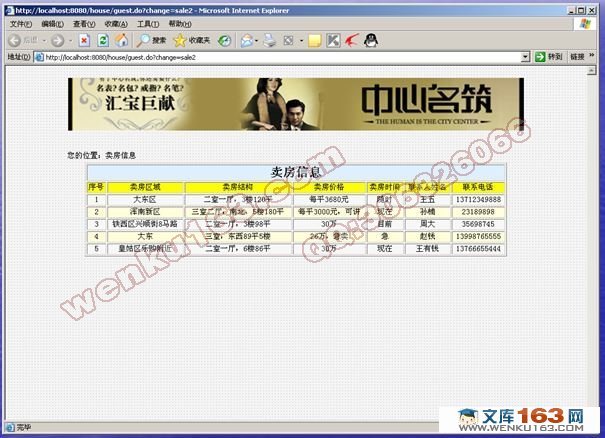
Task: Expand the Links chevron at toolbar end
Action: (x=592, y=56)
